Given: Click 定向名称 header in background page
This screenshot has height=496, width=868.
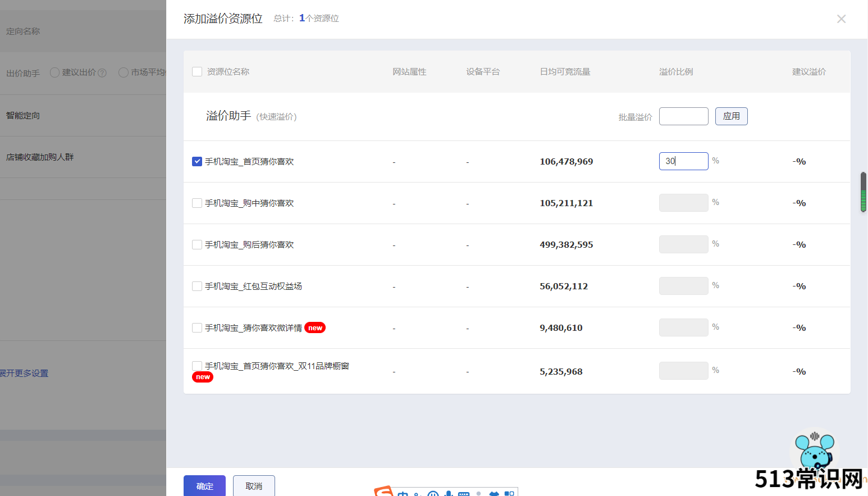Looking at the screenshot, I should 23,31.
